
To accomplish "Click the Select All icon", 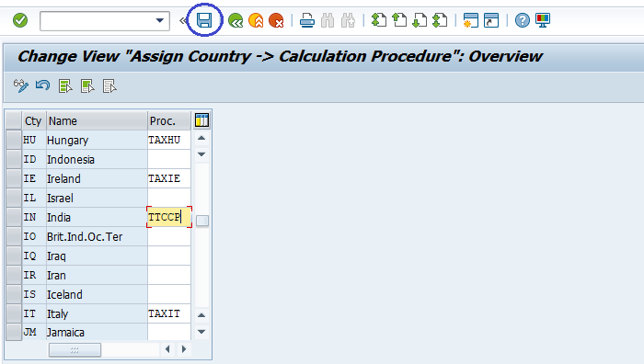I will 65,86.
